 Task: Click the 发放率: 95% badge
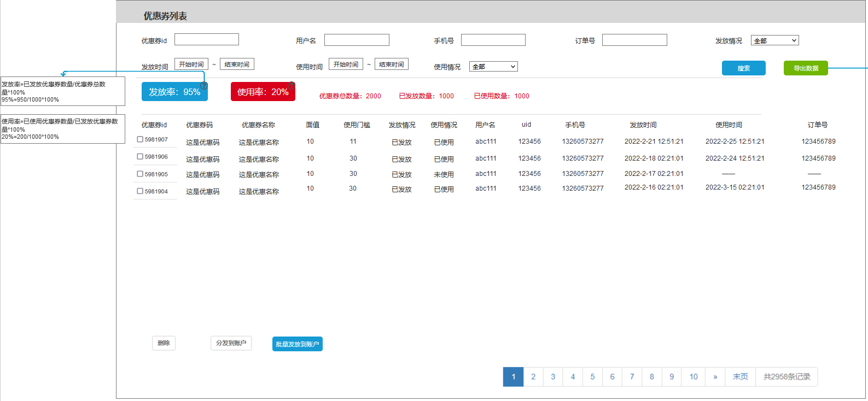(x=174, y=92)
